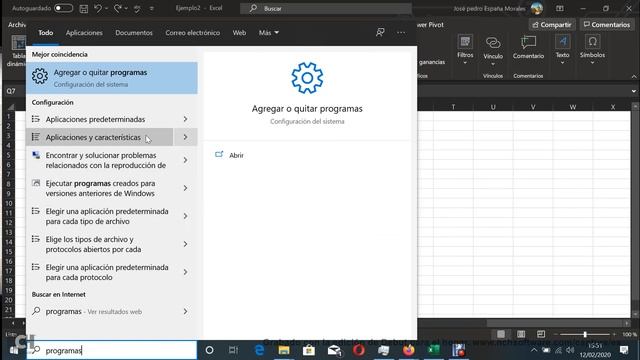This screenshot has height=360, width=640.
Task: Open the search options ellipsis menu
Action: (401, 32)
